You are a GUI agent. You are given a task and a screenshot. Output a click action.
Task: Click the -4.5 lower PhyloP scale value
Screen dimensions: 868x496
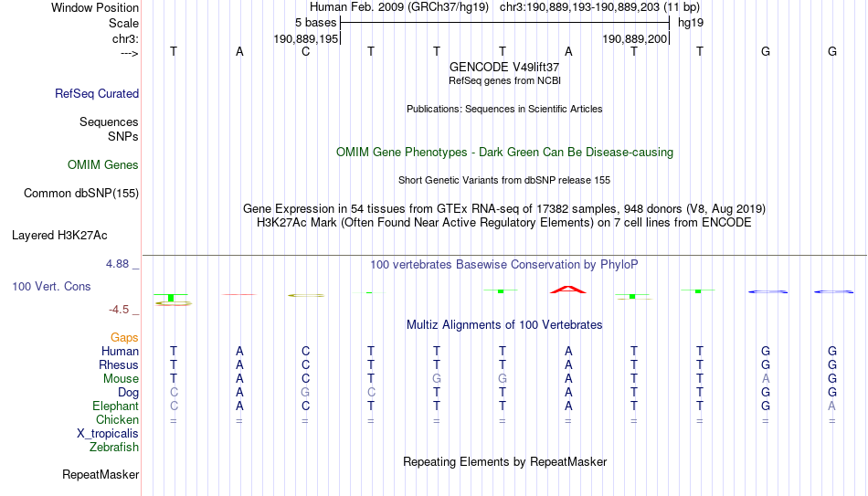pyautogui.click(x=119, y=310)
